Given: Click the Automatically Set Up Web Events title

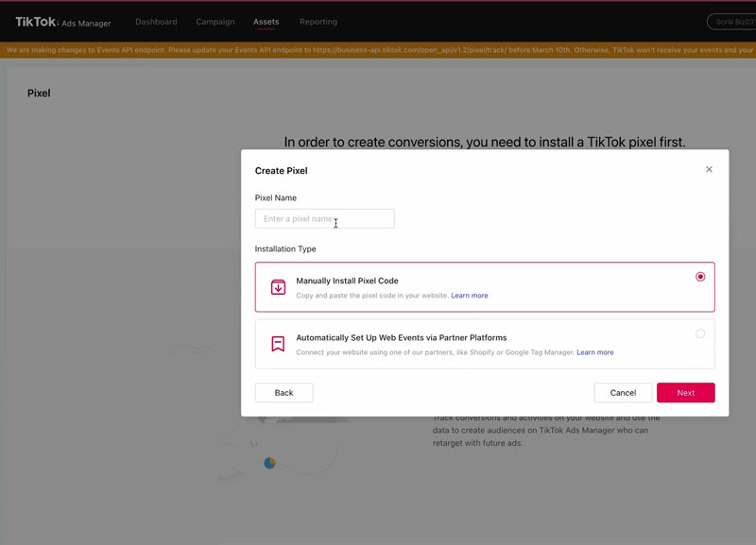Looking at the screenshot, I should [x=401, y=338].
